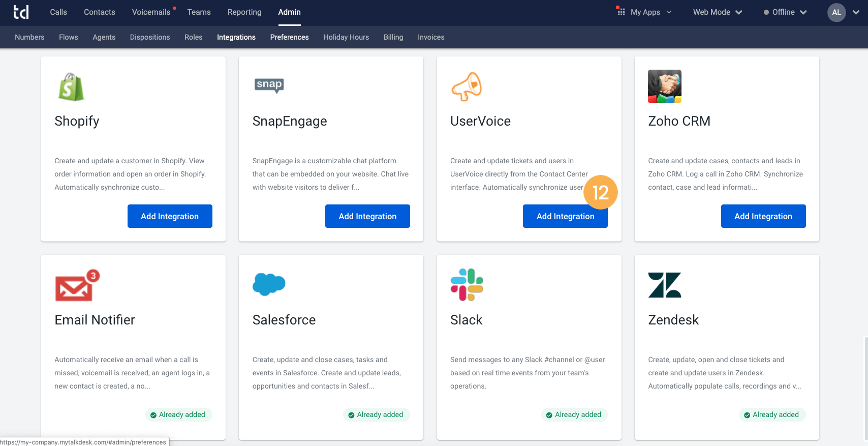Open the Preferences submenu
The height and width of the screenshot is (446, 868).
[290, 37]
